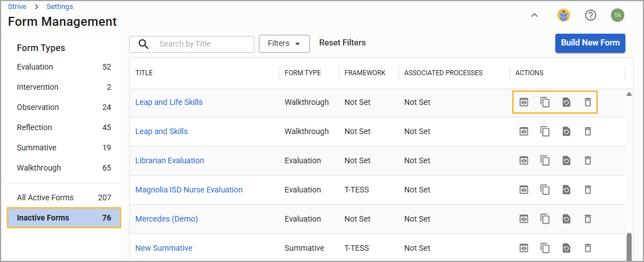This screenshot has width=644, height=262.
Task: Restore the New Summative form
Action: coord(567,248)
